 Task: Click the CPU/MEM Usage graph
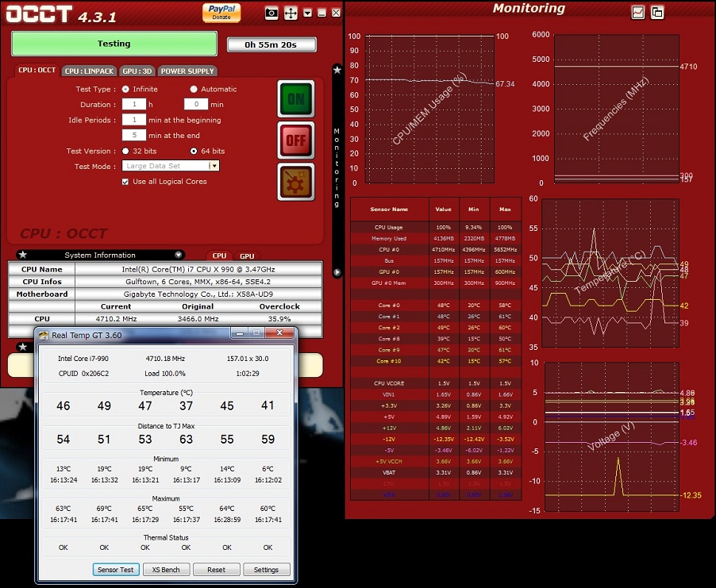[429, 109]
